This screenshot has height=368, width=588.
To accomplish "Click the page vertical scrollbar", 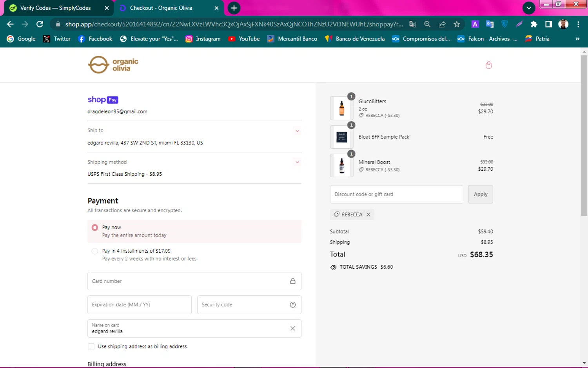I will [x=584, y=135].
